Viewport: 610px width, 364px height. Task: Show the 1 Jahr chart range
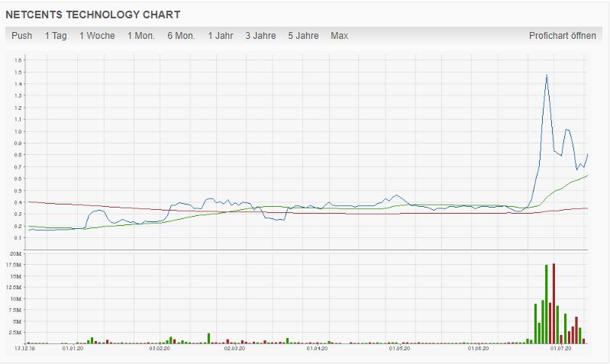tap(220, 36)
